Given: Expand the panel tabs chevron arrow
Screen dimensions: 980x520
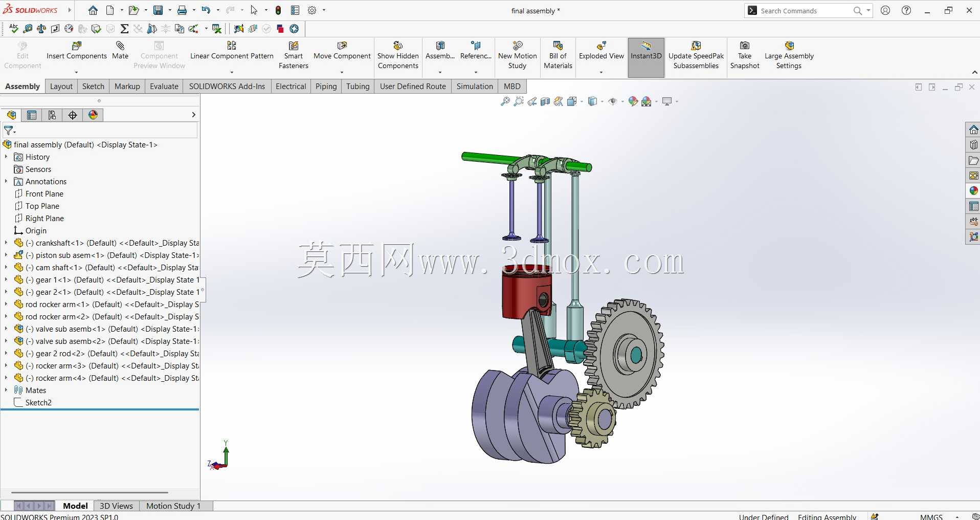Looking at the screenshot, I should (x=193, y=115).
